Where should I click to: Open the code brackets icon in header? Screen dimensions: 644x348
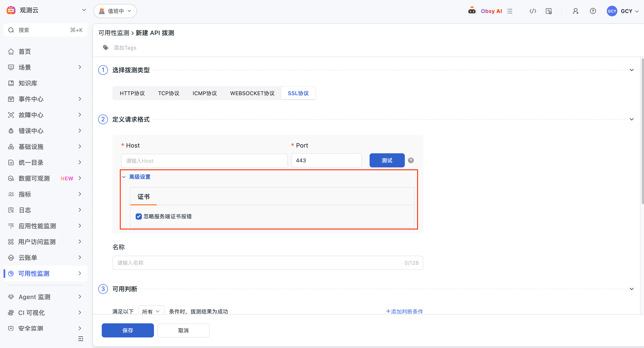[533, 11]
